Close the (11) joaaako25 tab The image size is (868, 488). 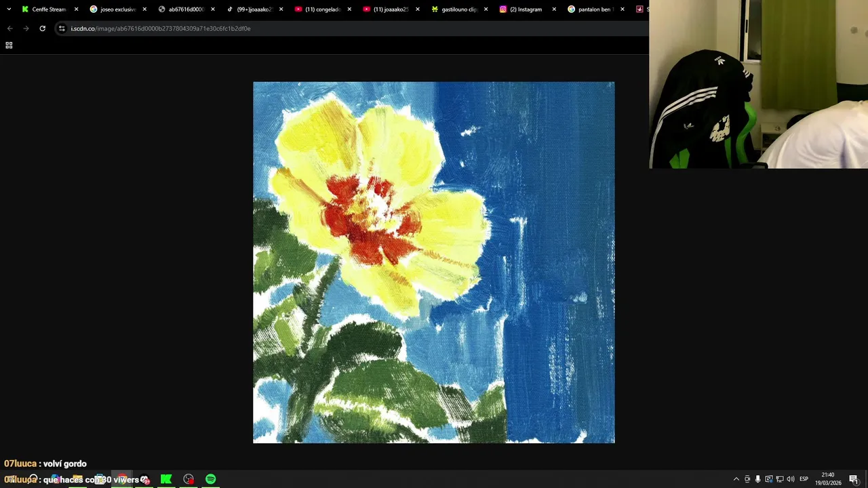coord(418,9)
